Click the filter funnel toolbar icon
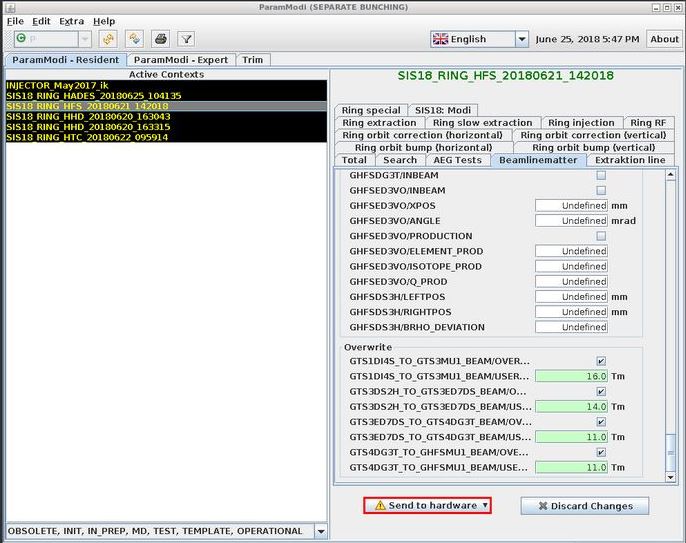Image resolution: width=686 pixels, height=543 pixels. [186, 39]
